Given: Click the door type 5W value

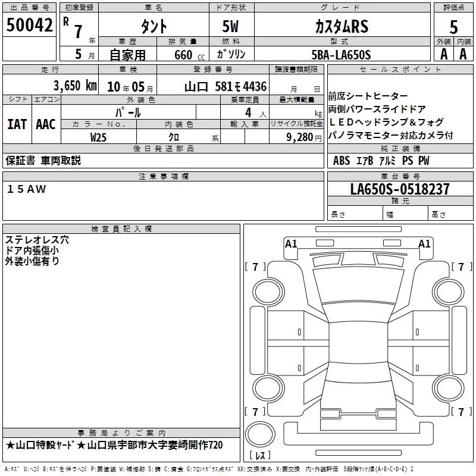Looking at the screenshot, I should pyautogui.click(x=230, y=26).
